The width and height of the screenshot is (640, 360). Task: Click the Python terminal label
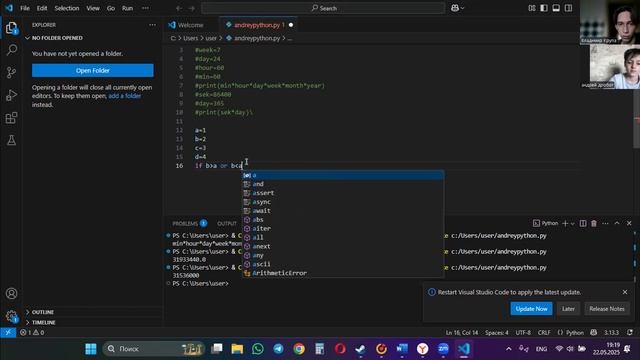coord(545,223)
